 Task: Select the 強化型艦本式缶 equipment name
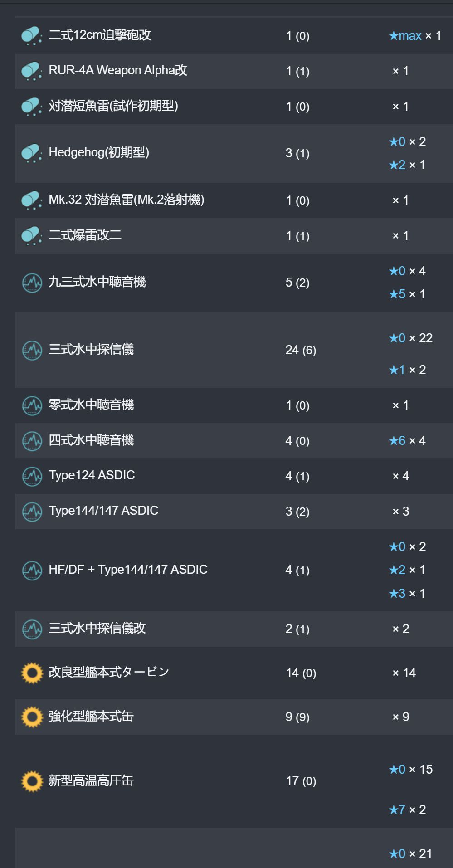91,716
